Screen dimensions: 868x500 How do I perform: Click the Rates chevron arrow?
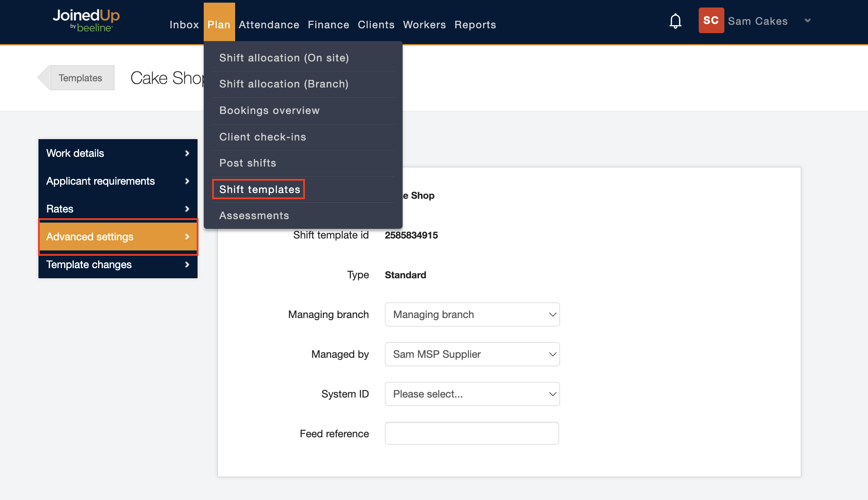pyautogui.click(x=187, y=209)
